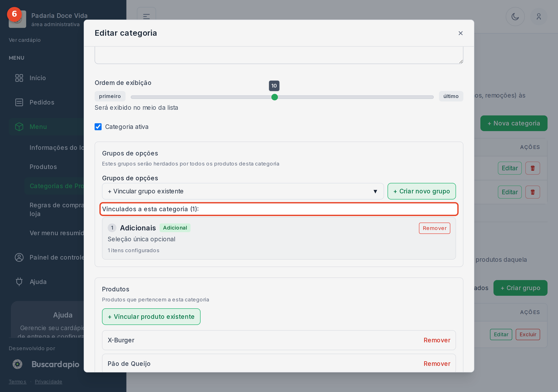Click the X-Burger product row
558x392 pixels.
tap(279, 340)
